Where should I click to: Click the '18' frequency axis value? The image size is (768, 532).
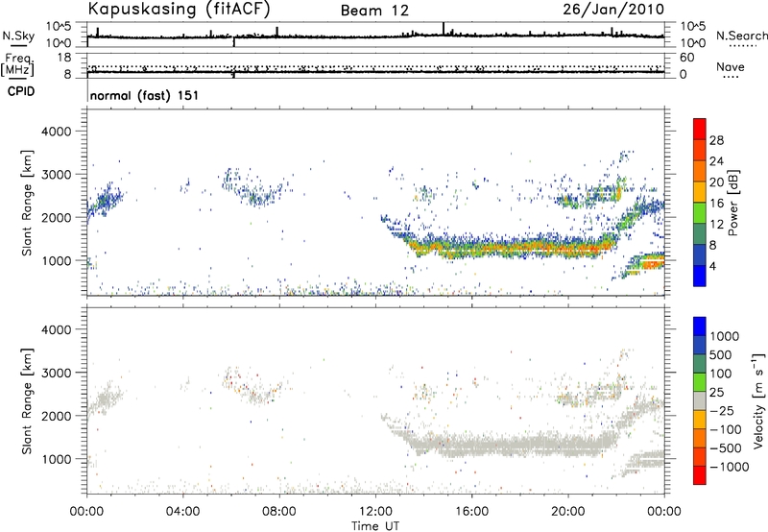[x=63, y=58]
